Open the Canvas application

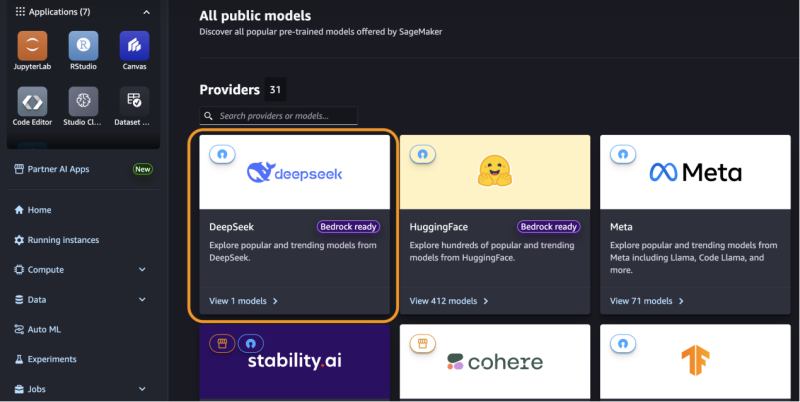click(133, 47)
